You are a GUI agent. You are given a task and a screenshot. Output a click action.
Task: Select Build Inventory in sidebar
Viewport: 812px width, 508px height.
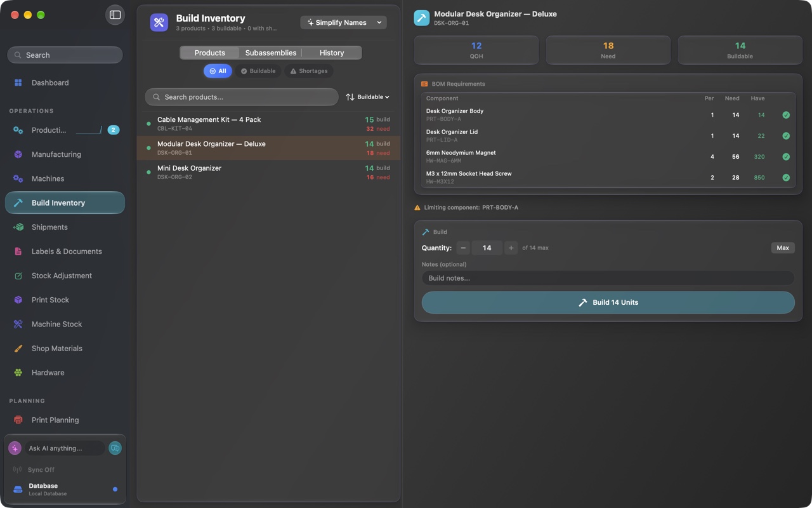[x=65, y=203]
